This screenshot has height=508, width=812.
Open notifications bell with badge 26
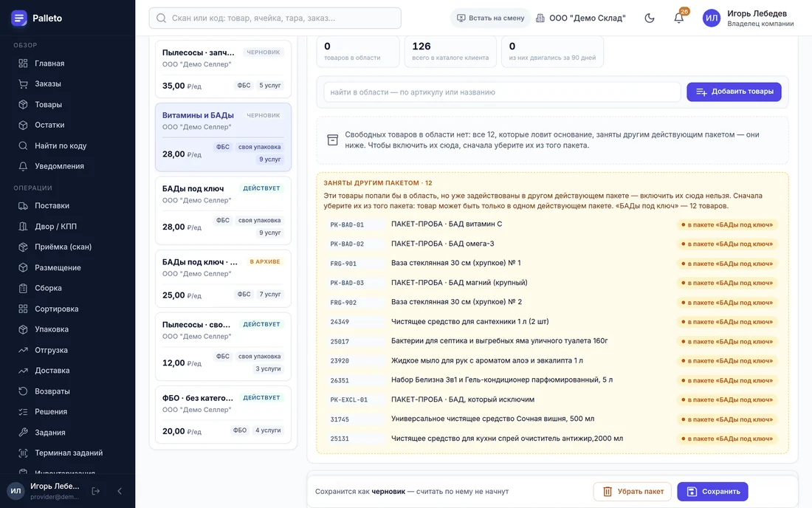(679, 18)
